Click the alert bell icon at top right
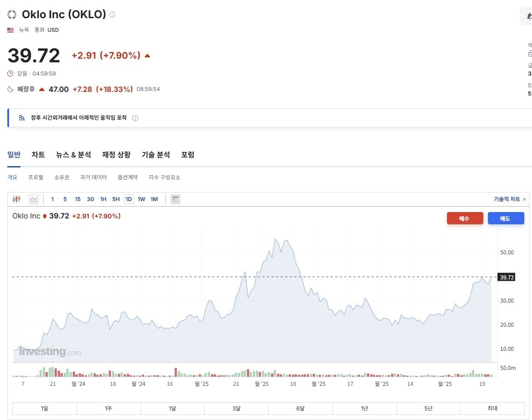Screen dimensions: 532x420 (x=529, y=16)
